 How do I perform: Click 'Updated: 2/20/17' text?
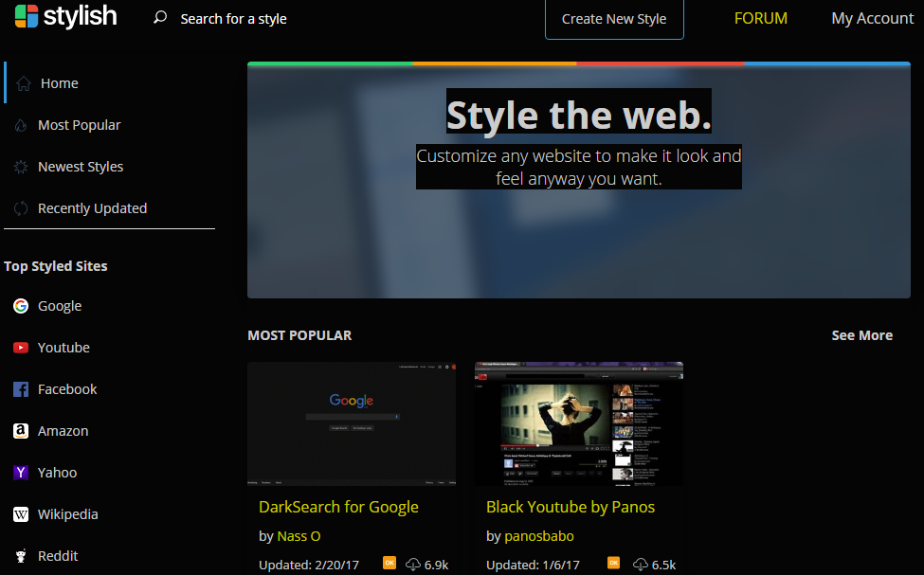309,565
